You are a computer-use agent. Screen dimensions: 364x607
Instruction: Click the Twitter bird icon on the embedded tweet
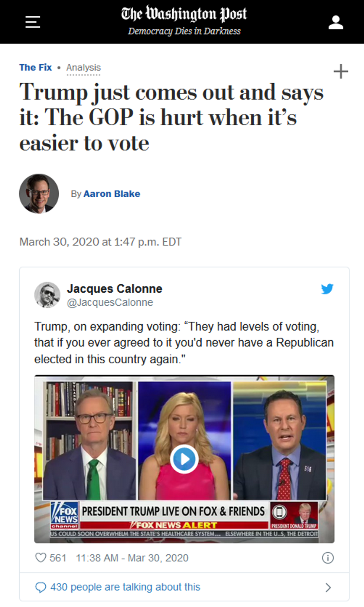click(327, 289)
